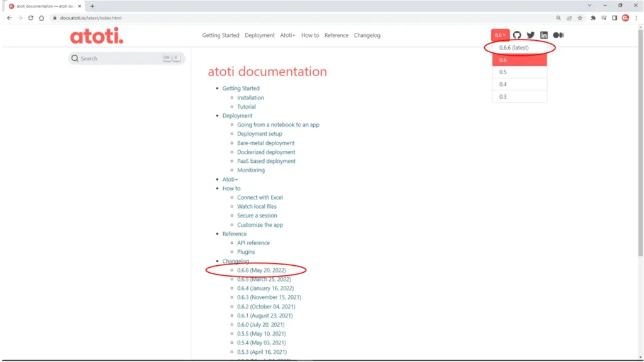This screenshot has width=644, height=362.
Task: Open changelog entry 0.6.0 (July 20, 2021)
Action: click(261, 325)
